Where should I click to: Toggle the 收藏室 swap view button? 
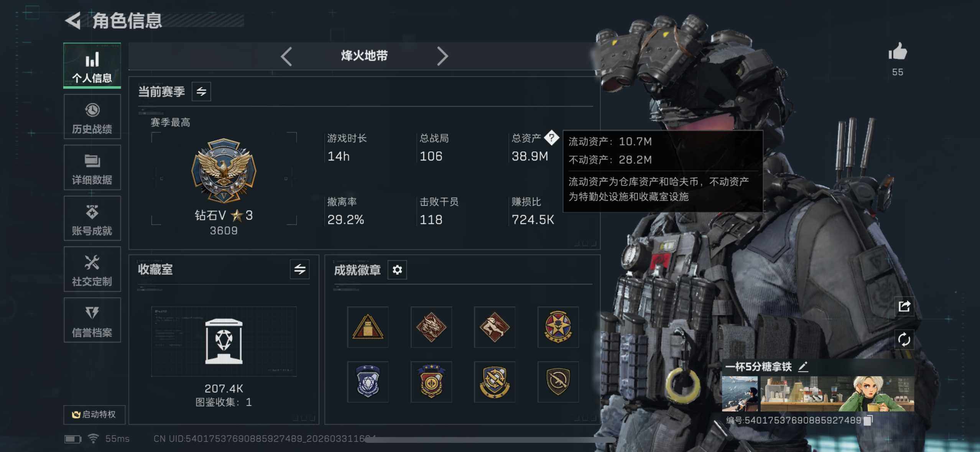click(x=300, y=269)
